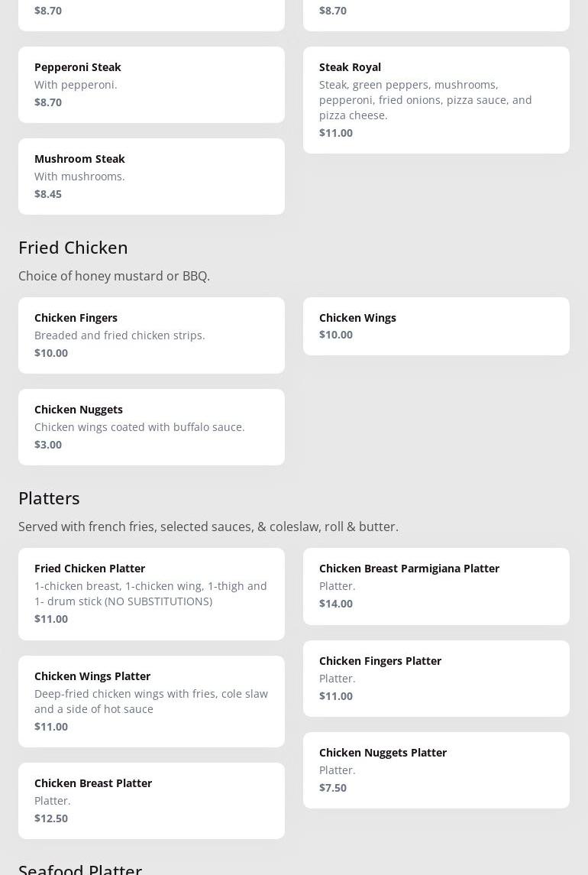Open the Pepperoni Steak menu item
This screenshot has width=588, height=875.
pyautogui.click(x=151, y=84)
